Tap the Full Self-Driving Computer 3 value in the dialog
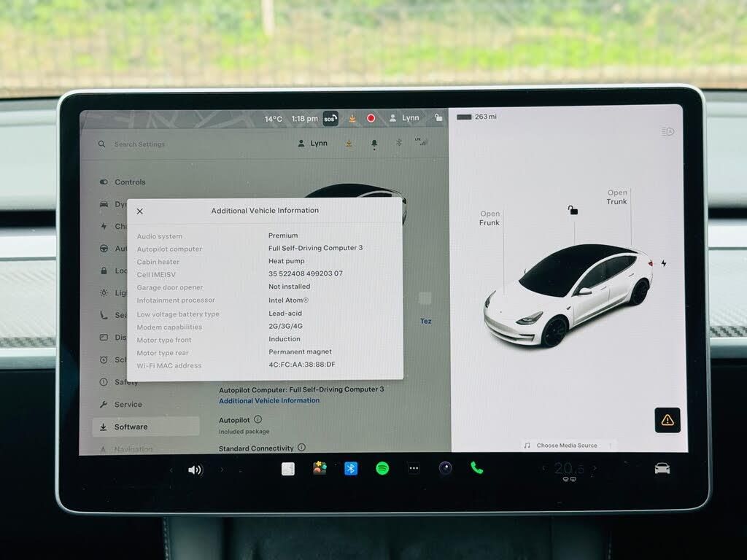This screenshot has height=560, width=747. [315, 248]
